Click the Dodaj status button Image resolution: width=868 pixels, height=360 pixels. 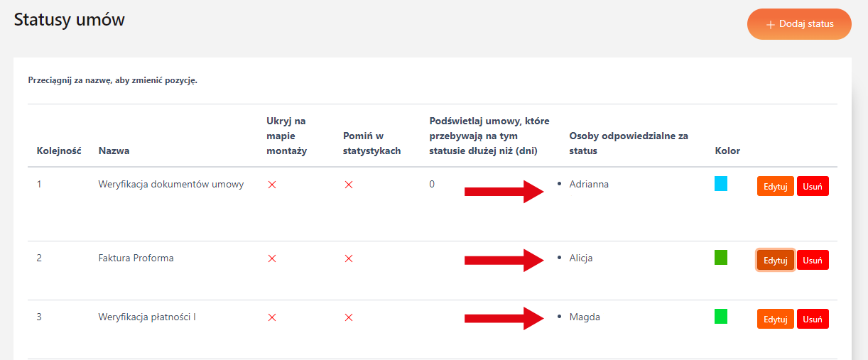coord(799,24)
